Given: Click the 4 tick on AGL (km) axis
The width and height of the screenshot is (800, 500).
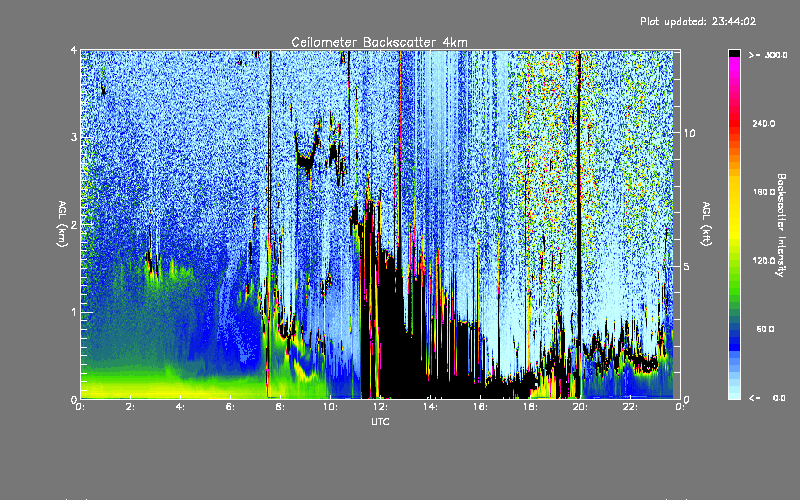Looking at the screenshot, I should click(x=74, y=51).
